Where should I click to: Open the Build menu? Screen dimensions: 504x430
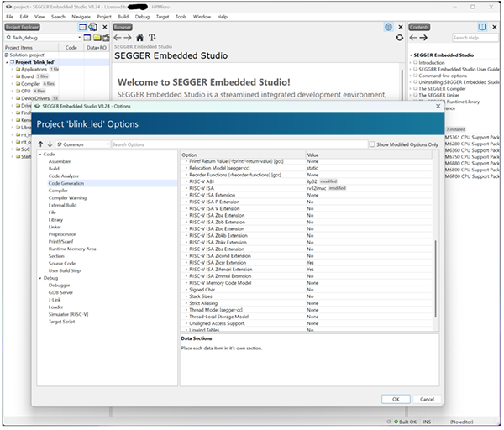tap(124, 16)
